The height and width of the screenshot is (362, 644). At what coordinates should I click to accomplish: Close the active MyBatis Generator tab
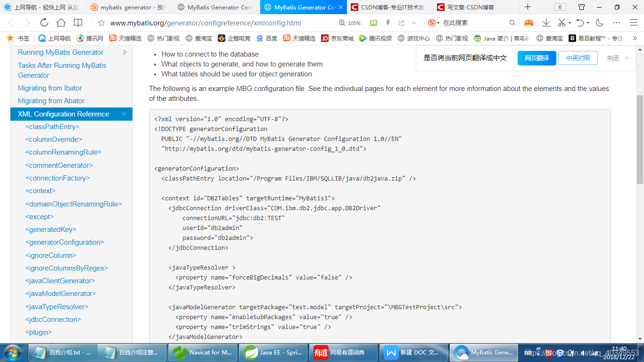point(342,7)
